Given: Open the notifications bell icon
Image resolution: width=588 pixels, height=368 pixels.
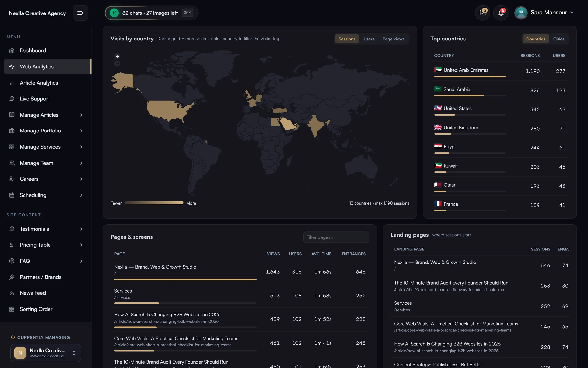Looking at the screenshot, I should tap(501, 13).
